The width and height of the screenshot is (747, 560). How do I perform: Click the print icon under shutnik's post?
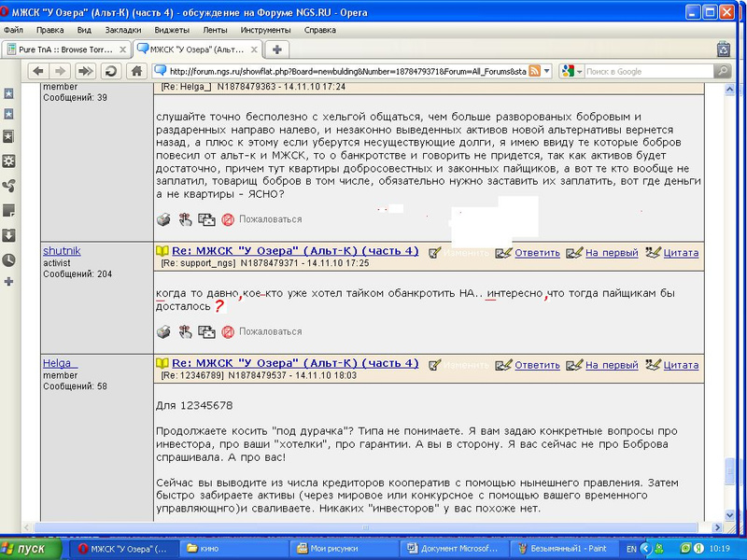click(x=163, y=331)
